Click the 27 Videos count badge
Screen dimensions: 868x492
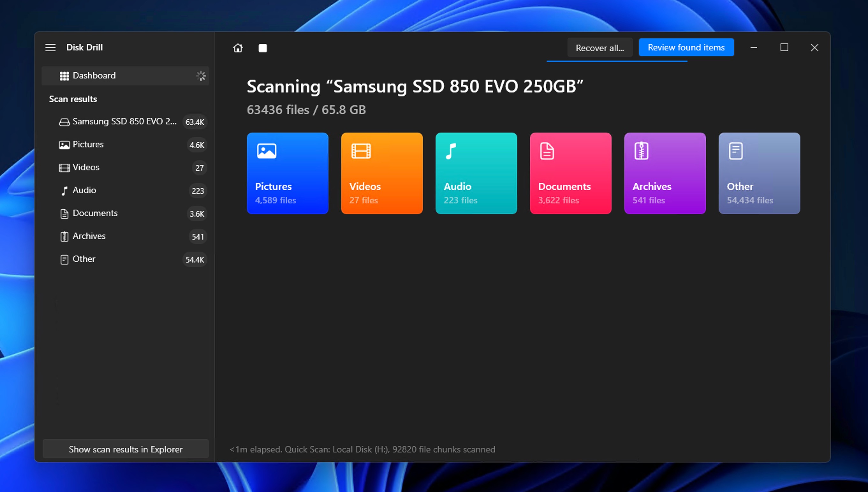(199, 168)
